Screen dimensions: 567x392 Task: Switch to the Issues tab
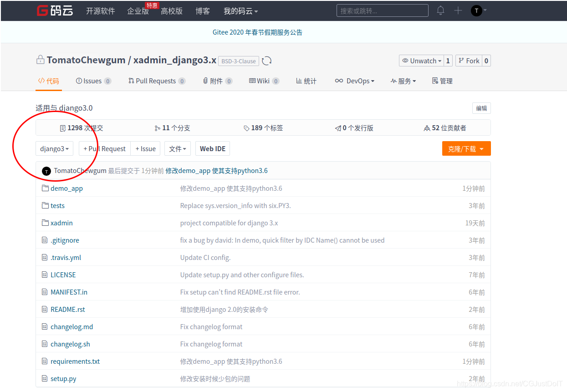[93, 81]
